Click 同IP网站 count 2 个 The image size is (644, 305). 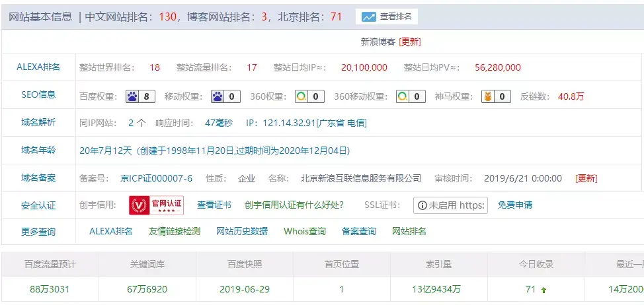[137, 123]
